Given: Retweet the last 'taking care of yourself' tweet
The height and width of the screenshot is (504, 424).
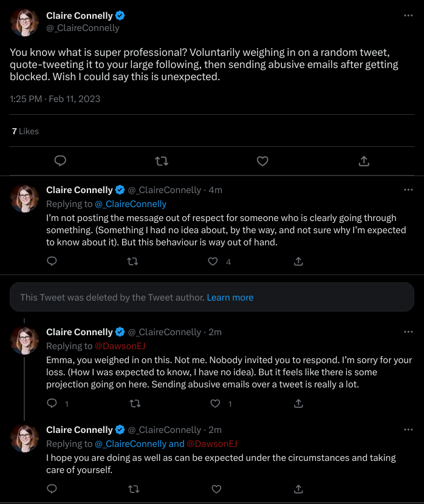Looking at the screenshot, I should [134, 489].
